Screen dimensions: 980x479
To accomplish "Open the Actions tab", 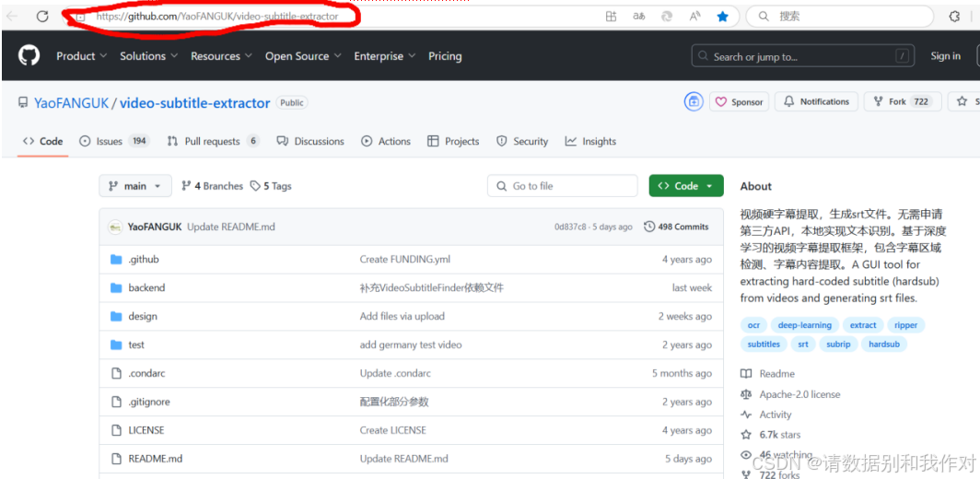I will pos(386,141).
